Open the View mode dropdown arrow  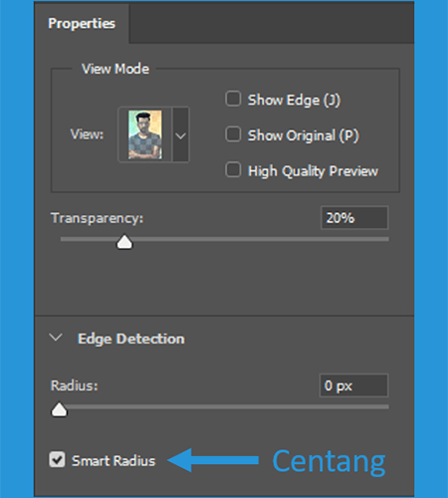181,134
